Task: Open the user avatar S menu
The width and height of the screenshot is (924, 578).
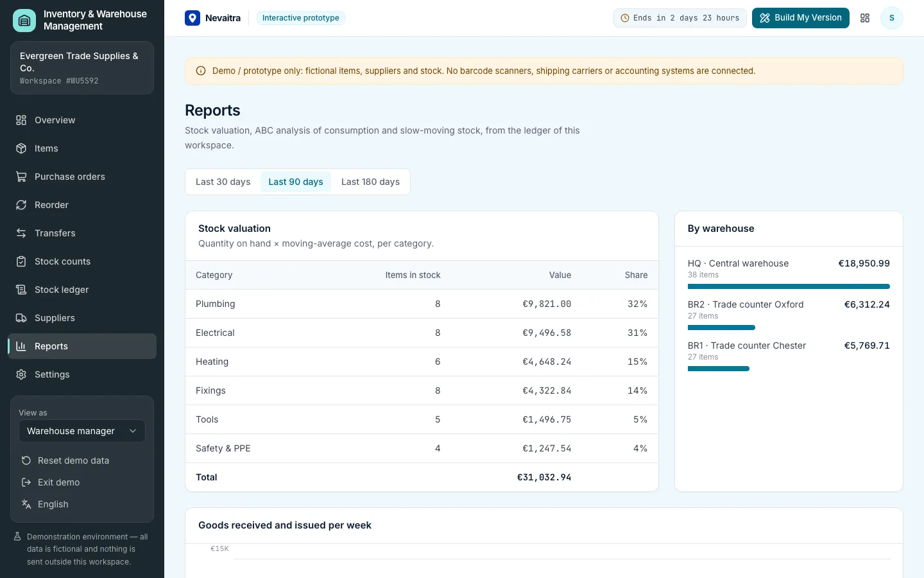Action: (x=892, y=18)
